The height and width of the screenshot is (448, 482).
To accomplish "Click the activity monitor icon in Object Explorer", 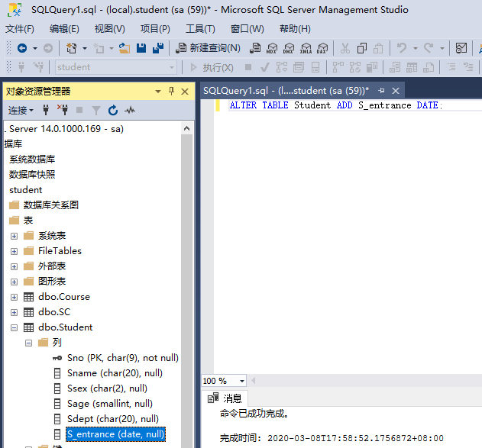I will (x=130, y=110).
